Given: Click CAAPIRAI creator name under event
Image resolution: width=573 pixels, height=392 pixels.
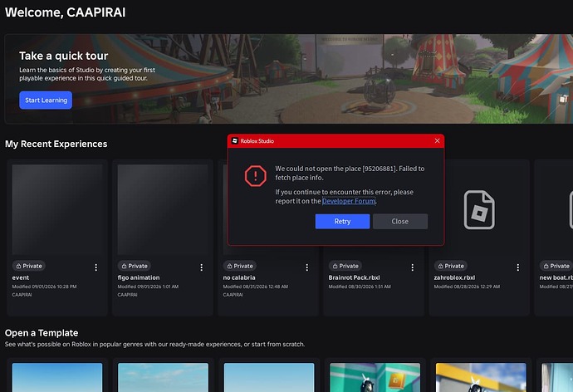Looking at the screenshot, I should [x=22, y=295].
